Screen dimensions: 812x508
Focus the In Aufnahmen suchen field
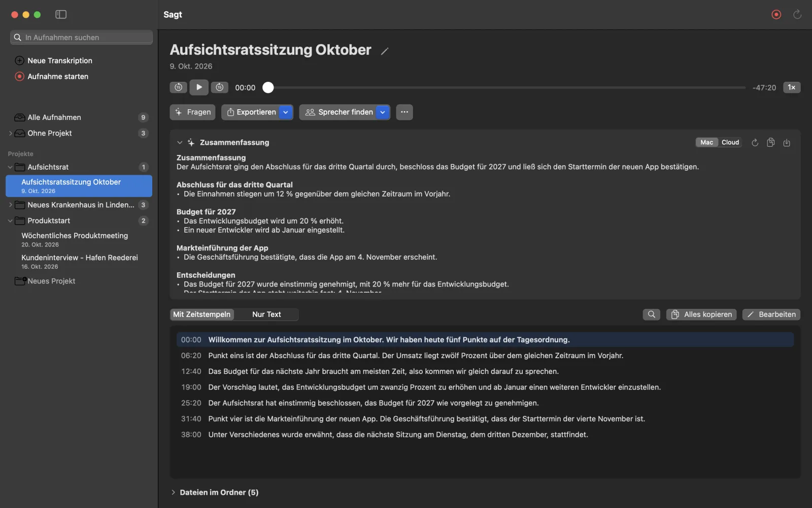81,37
